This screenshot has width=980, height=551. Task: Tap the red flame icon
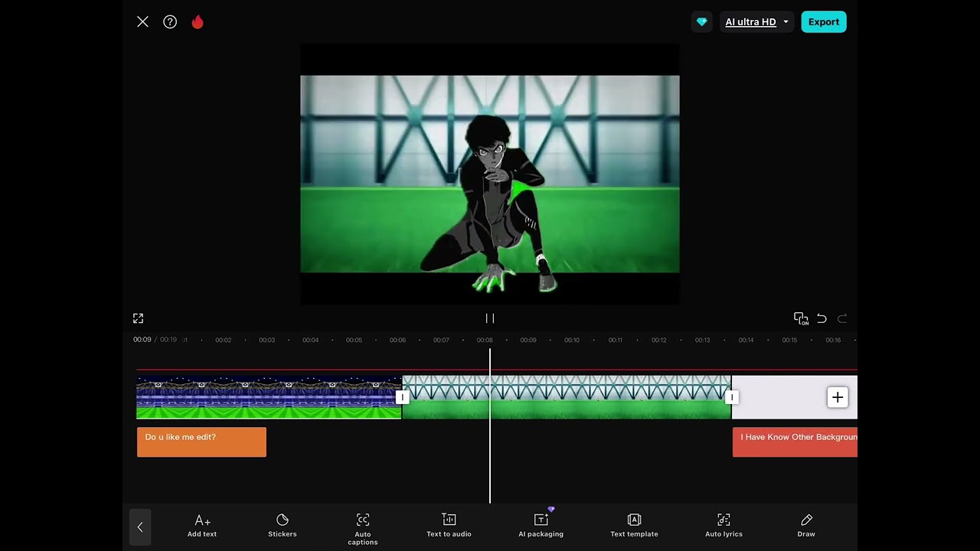(x=198, y=22)
